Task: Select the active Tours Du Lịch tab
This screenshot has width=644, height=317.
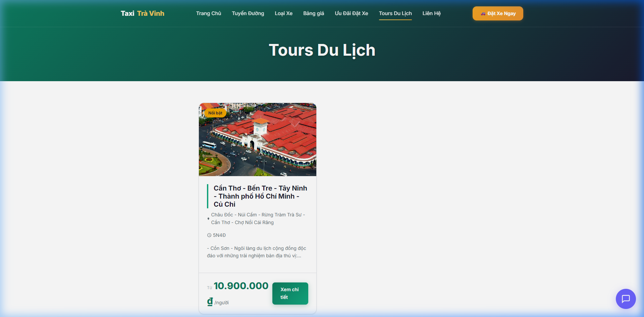Action: [395, 13]
